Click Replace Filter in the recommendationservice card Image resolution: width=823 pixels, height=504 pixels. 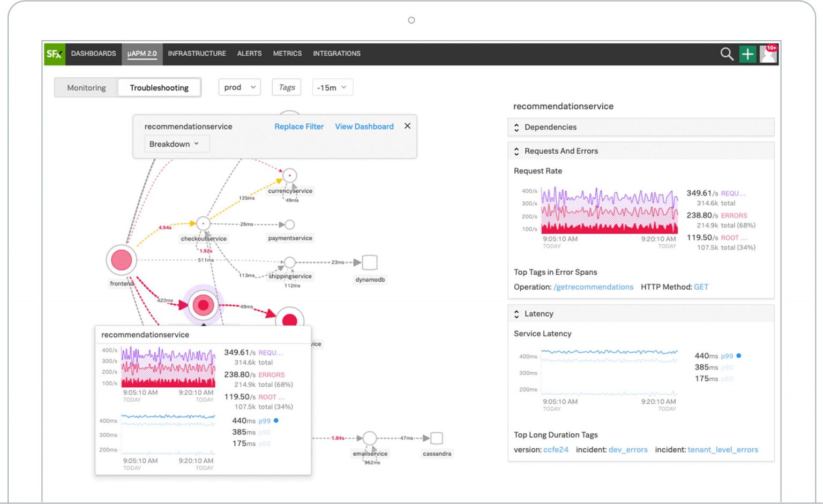[x=298, y=126]
